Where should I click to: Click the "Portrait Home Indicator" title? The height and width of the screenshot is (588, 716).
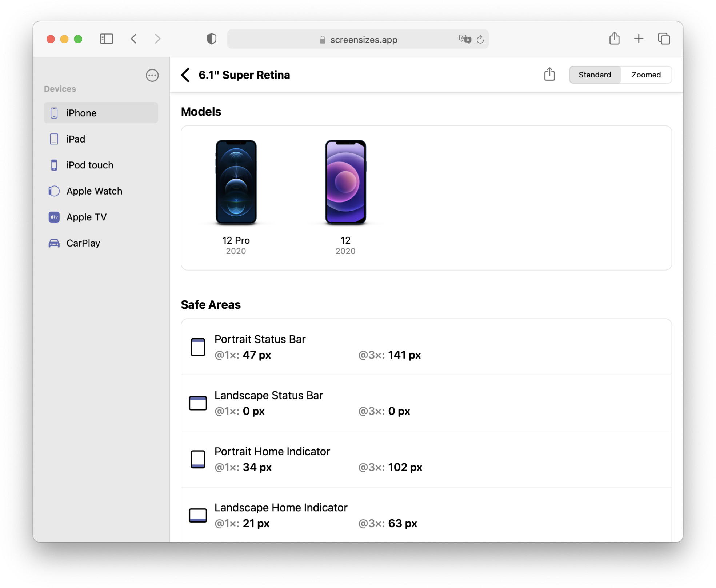click(272, 452)
